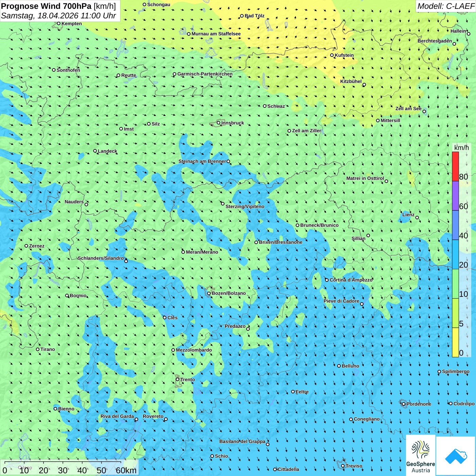
Task: Click the 'Mittersill' city label
Action: pyautogui.click(x=390, y=120)
